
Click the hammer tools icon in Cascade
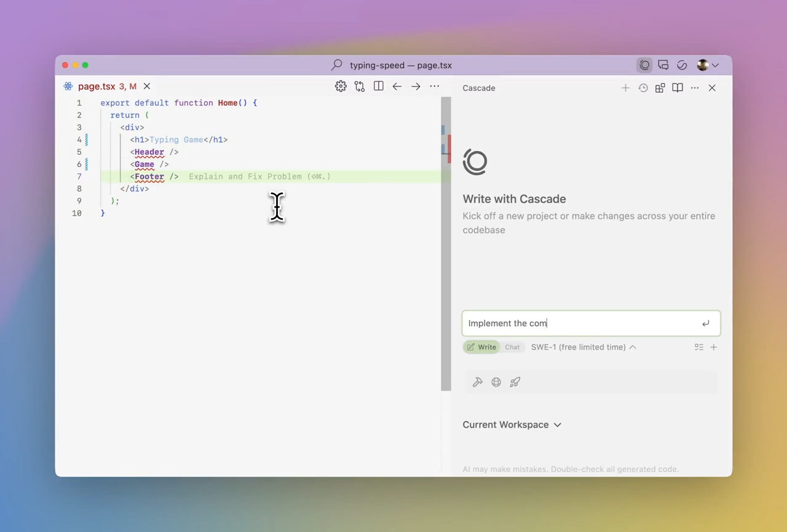(x=478, y=382)
